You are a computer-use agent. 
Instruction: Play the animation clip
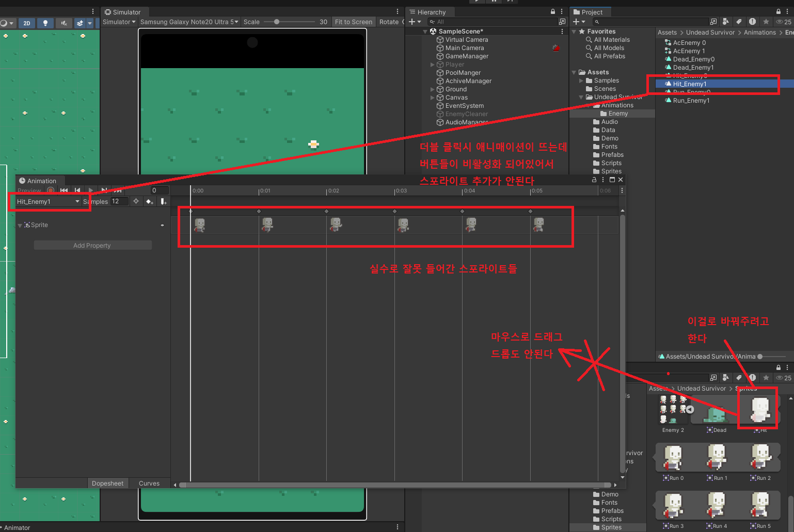pyautogui.click(x=91, y=190)
